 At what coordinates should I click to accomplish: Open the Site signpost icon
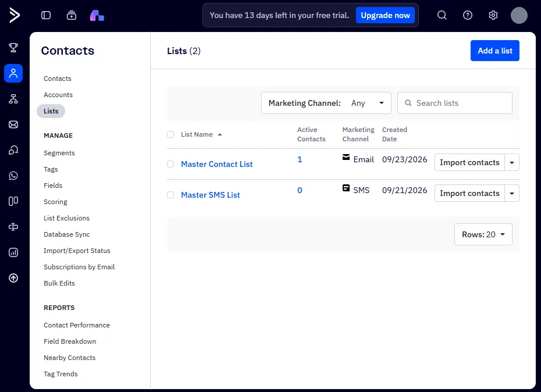tap(13, 227)
